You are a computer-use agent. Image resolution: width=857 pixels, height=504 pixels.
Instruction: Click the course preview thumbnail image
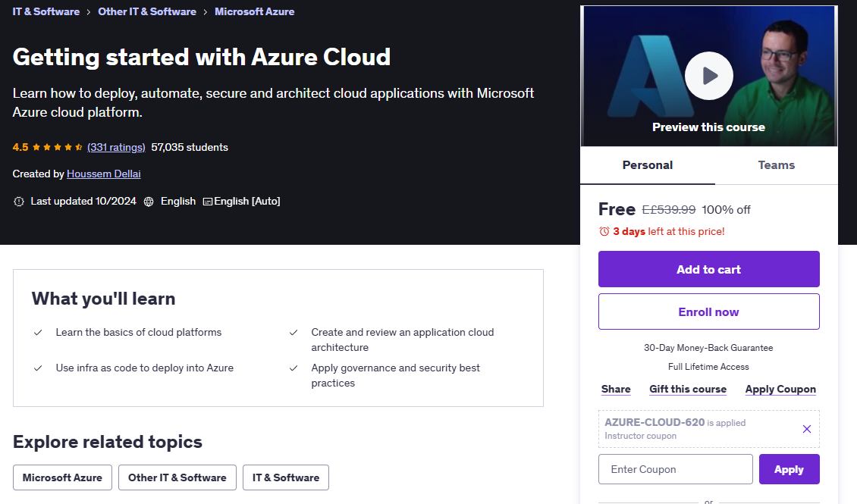709,76
